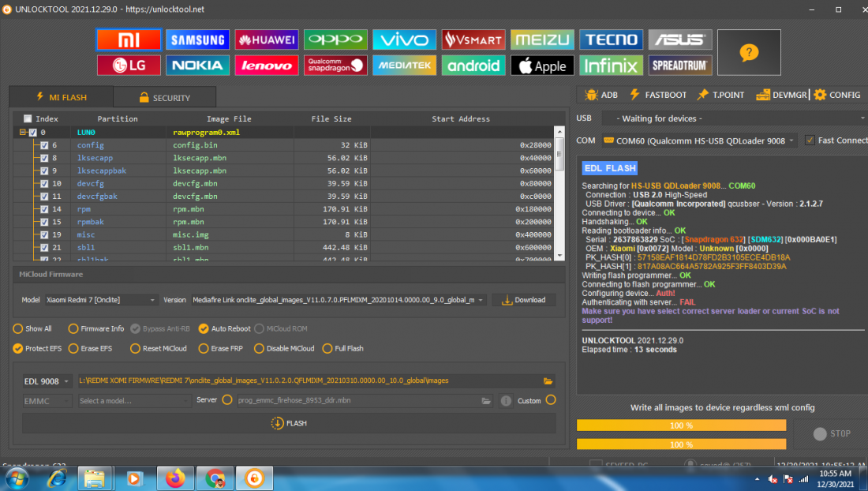Switch to the SECURITY tab
The image size is (868, 491).
pyautogui.click(x=164, y=97)
